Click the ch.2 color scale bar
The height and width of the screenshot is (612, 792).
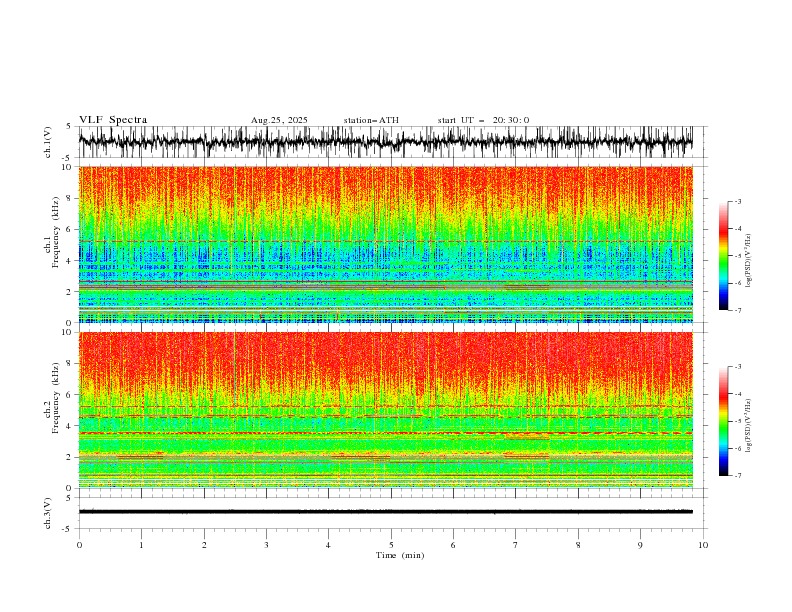pos(723,421)
